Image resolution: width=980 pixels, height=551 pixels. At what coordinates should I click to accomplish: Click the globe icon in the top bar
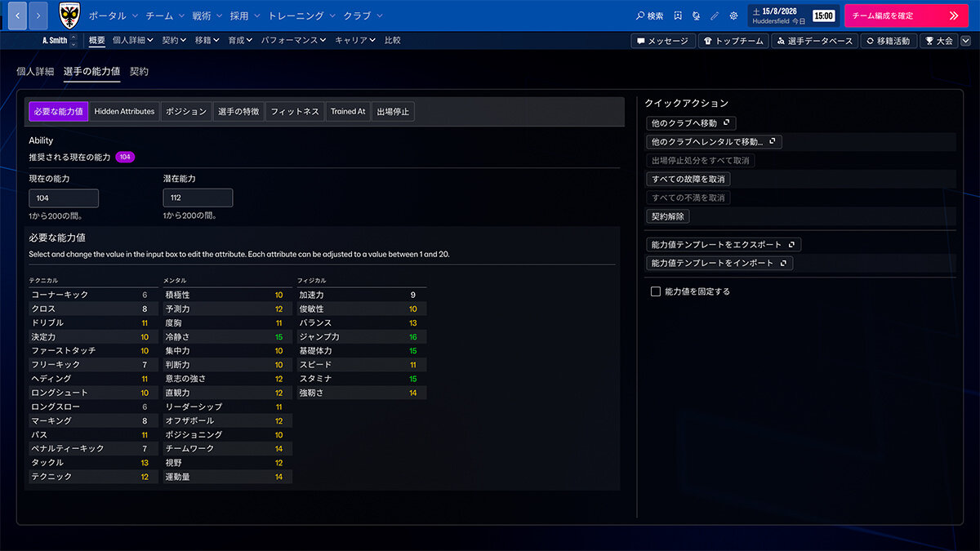pyautogui.click(x=696, y=16)
